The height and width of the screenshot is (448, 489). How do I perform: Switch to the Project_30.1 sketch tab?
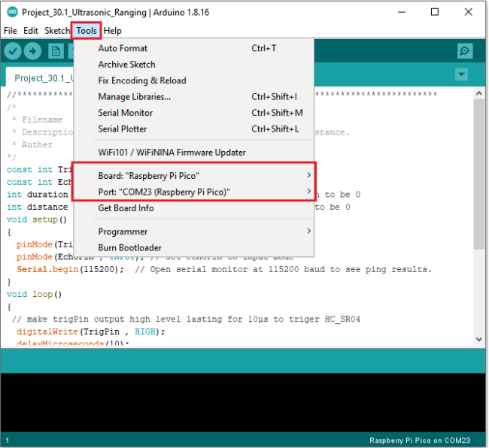[x=41, y=77]
